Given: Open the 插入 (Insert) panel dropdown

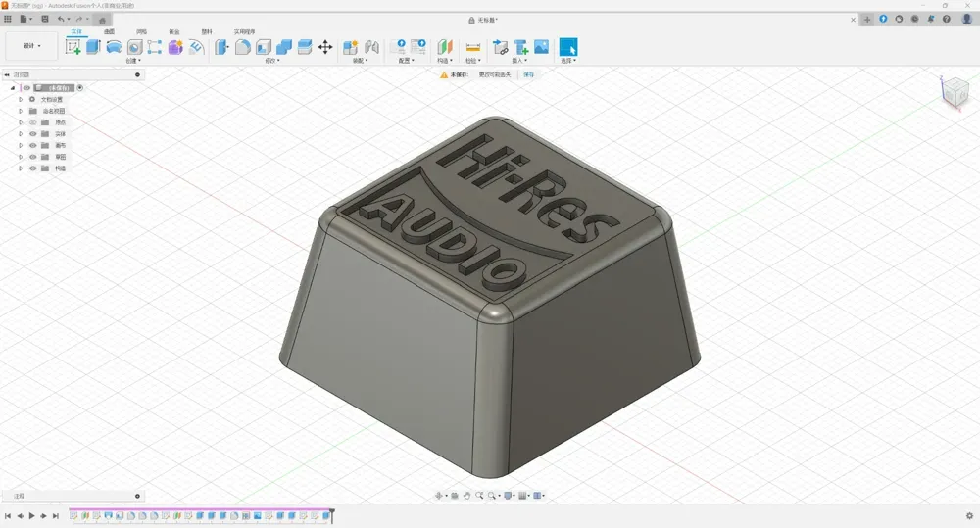Looking at the screenshot, I should pyautogui.click(x=520, y=61).
